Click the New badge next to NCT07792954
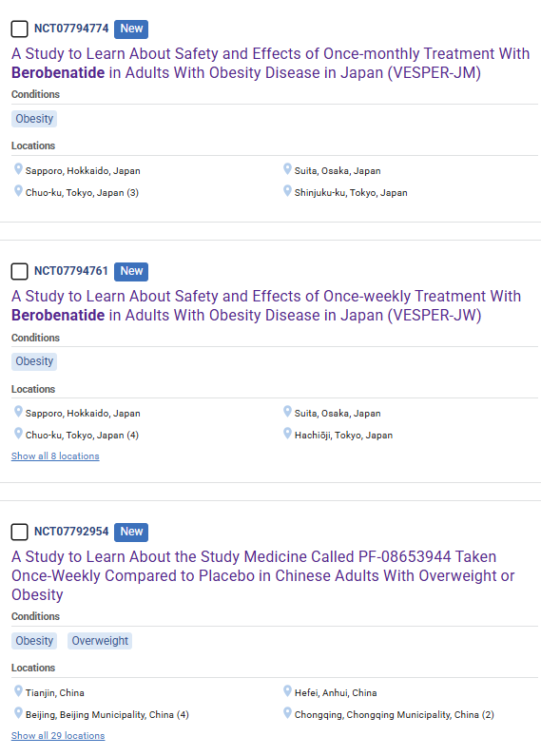 tap(131, 532)
